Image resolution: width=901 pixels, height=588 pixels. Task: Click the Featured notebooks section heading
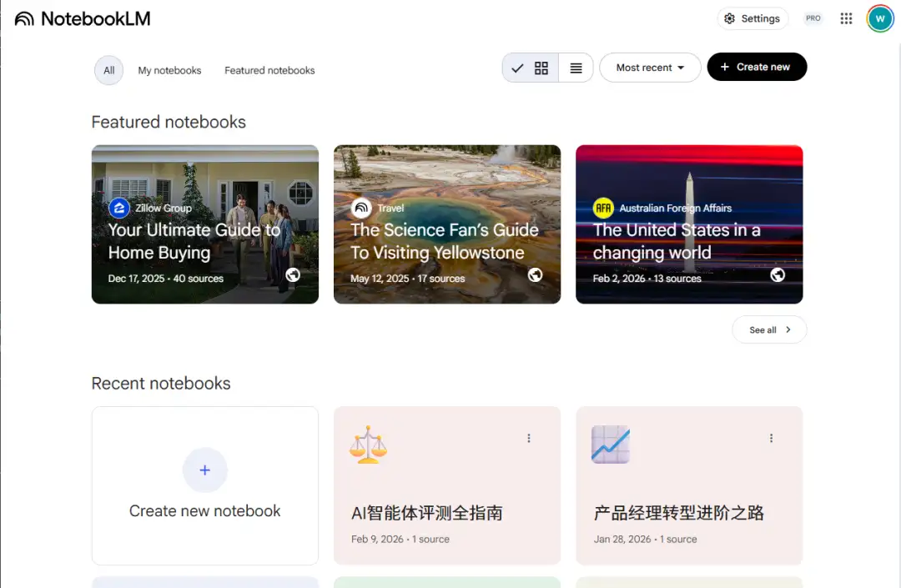tap(169, 122)
